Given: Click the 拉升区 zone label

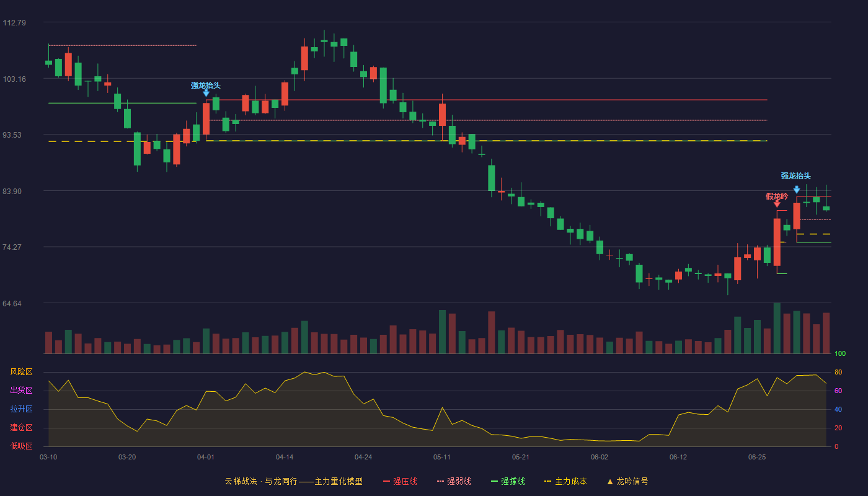Looking at the screenshot, I should [21, 409].
